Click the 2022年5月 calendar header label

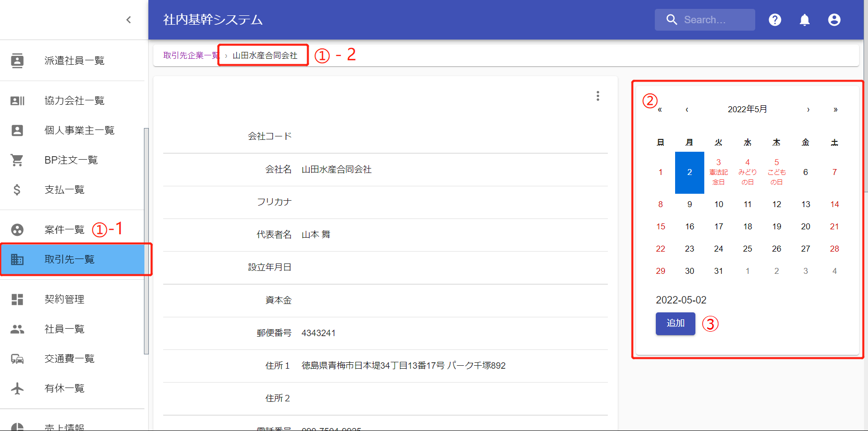747,109
